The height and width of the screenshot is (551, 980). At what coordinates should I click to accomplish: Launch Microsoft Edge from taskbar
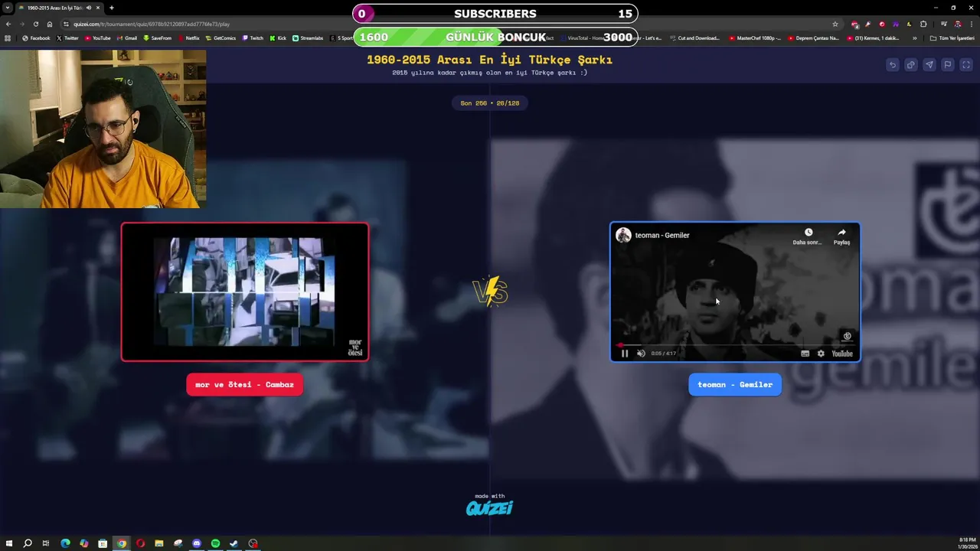click(x=65, y=543)
